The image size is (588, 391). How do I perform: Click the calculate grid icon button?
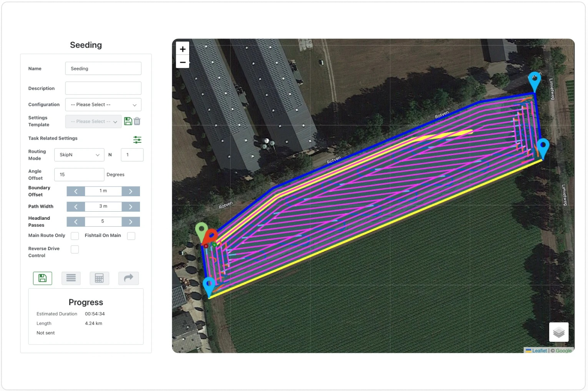[x=99, y=278]
